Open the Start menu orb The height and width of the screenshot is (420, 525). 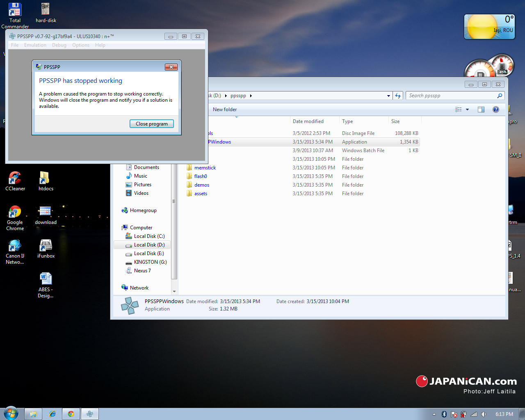pos(11,413)
